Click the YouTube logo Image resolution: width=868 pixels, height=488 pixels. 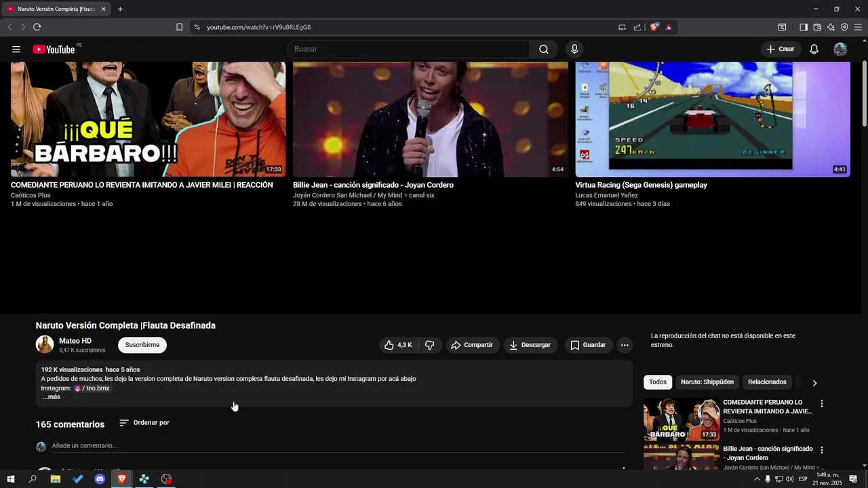pos(54,49)
